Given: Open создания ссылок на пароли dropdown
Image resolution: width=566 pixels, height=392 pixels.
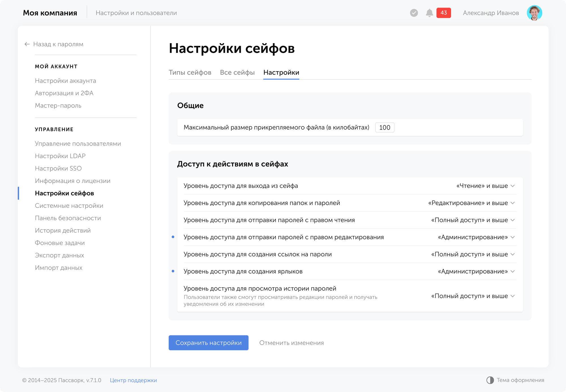Looking at the screenshot, I should pos(473,254).
